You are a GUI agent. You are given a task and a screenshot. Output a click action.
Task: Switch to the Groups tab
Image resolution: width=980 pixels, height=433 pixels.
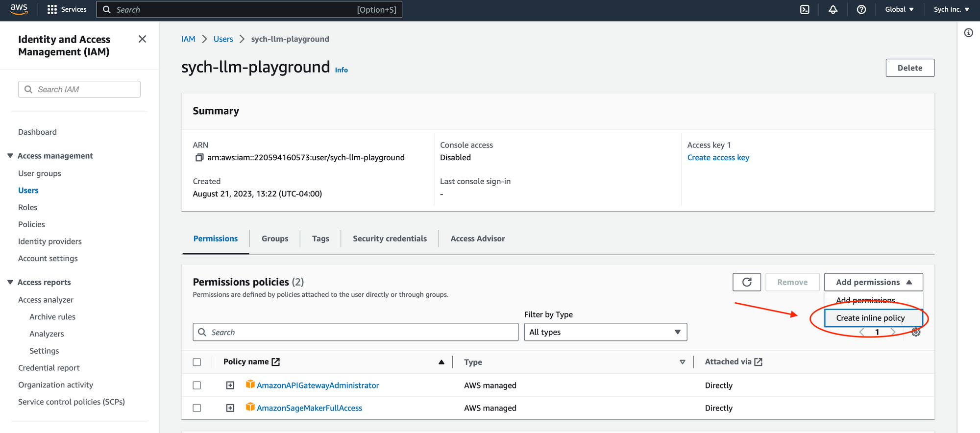275,239
